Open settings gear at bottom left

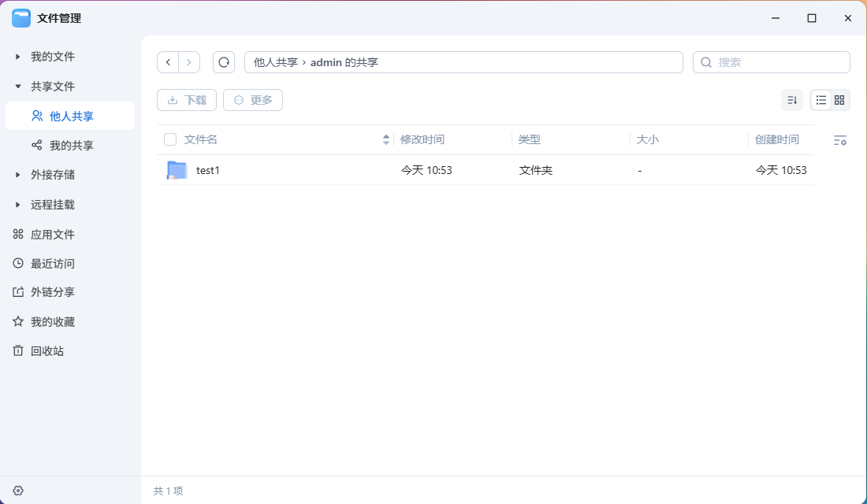pos(18,491)
